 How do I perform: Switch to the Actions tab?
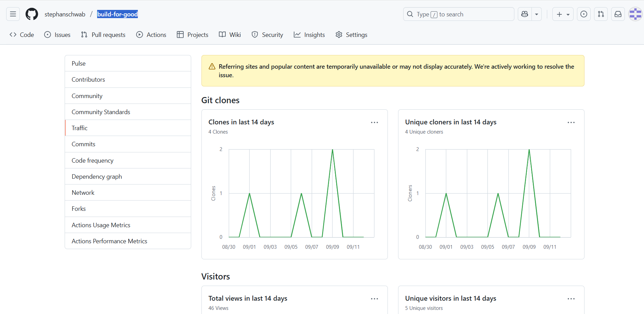pyautogui.click(x=151, y=35)
